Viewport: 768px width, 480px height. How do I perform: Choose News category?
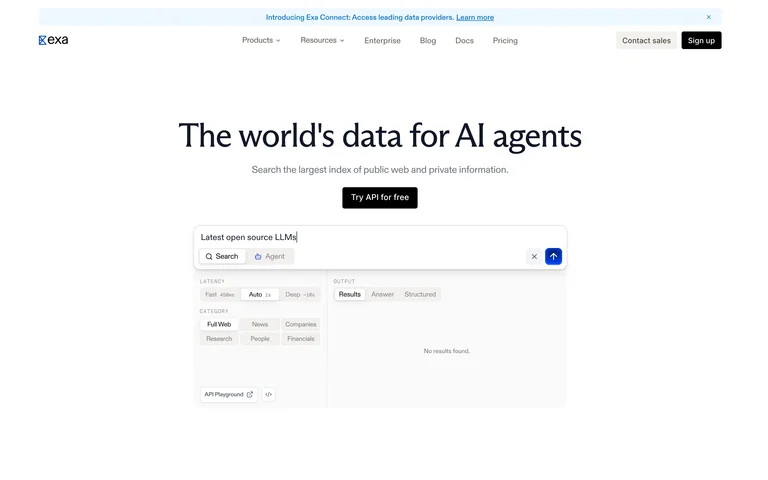(260, 324)
